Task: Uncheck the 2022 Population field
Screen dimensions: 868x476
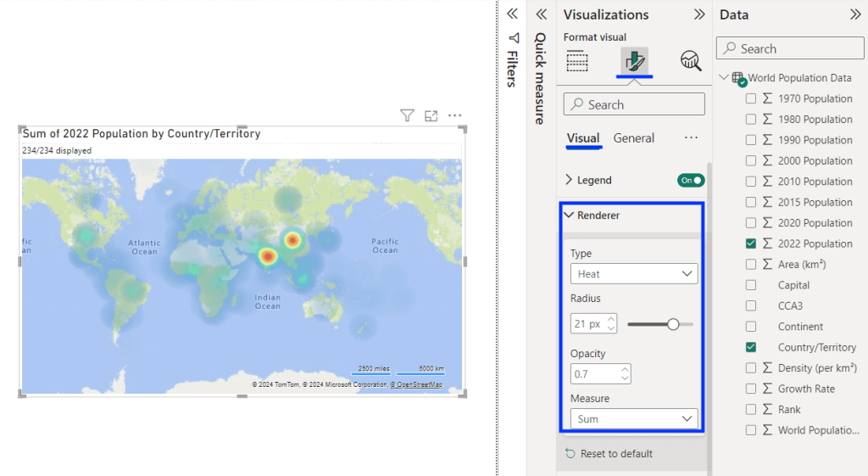Action: (751, 244)
